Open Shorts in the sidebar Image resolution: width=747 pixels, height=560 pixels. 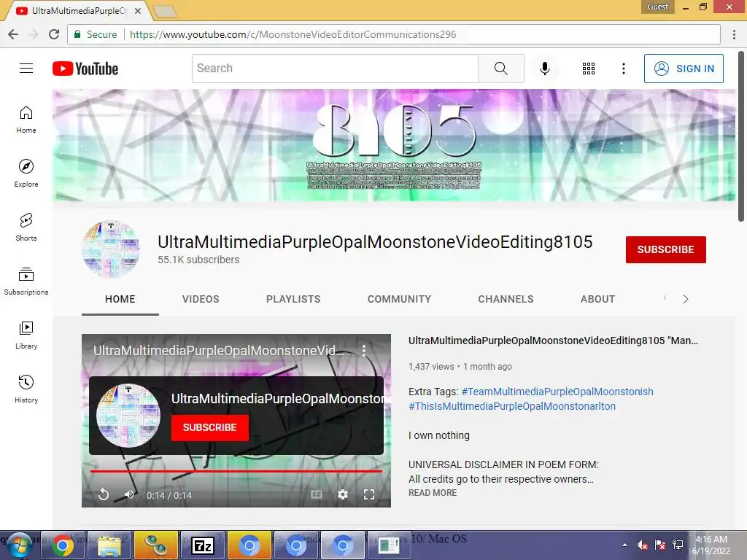click(x=26, y=227)
